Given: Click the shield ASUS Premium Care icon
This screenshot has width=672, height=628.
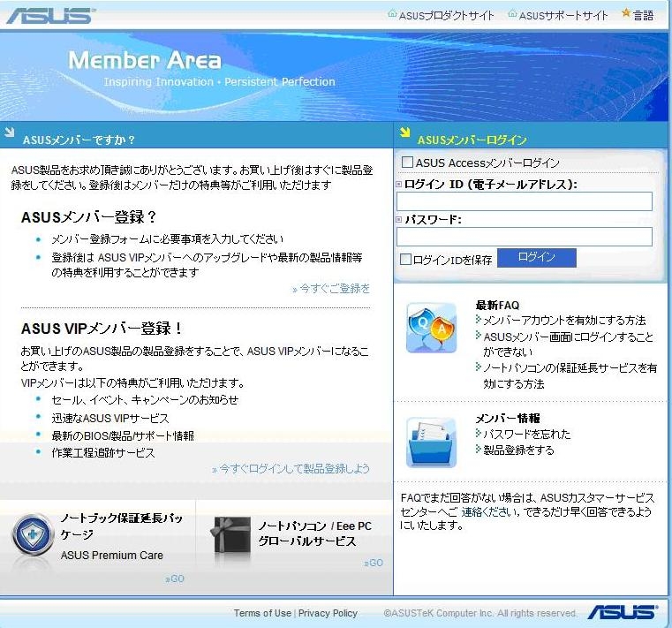Looking at the screenshot, I should (33, 535).
